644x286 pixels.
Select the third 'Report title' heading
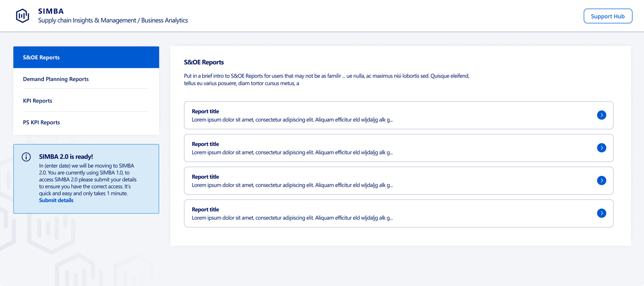point(205,177)
